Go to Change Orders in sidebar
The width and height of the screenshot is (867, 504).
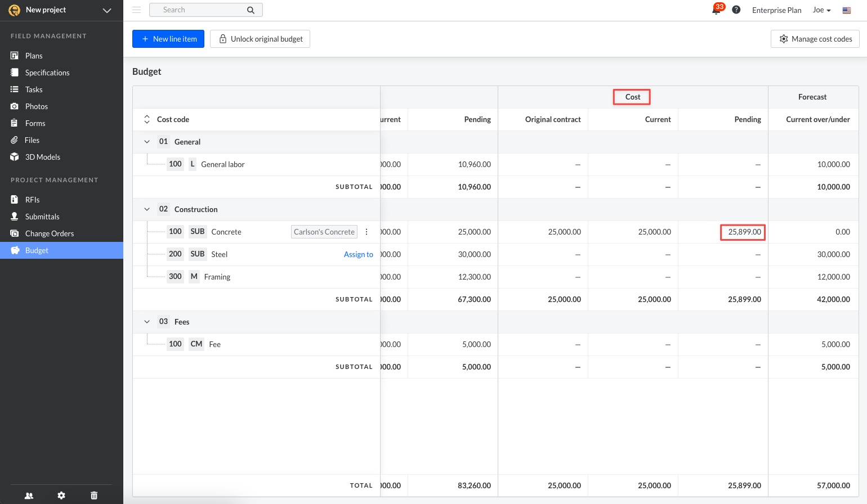50,233
